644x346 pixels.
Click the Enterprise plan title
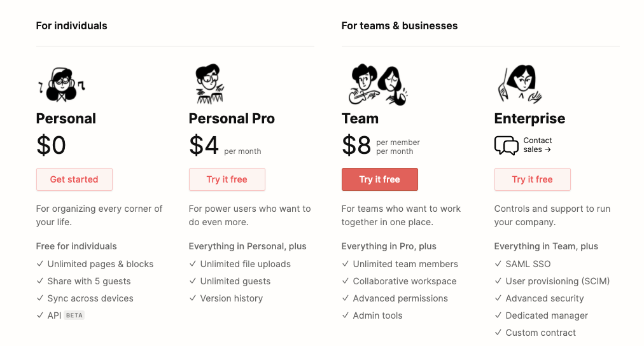[530, 118]
